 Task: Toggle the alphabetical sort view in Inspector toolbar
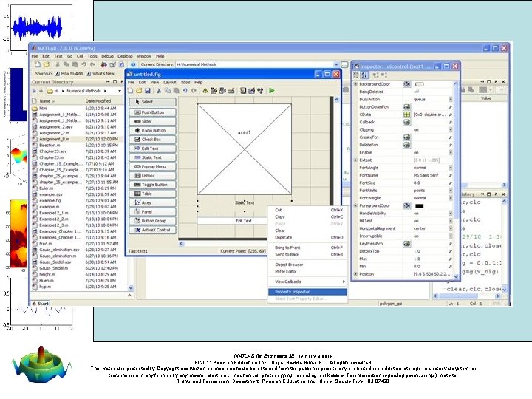(364, 75)
